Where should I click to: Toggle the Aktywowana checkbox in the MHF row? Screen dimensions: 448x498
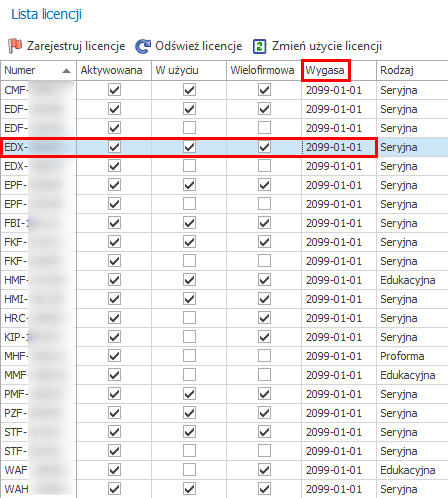coord(114,356)
